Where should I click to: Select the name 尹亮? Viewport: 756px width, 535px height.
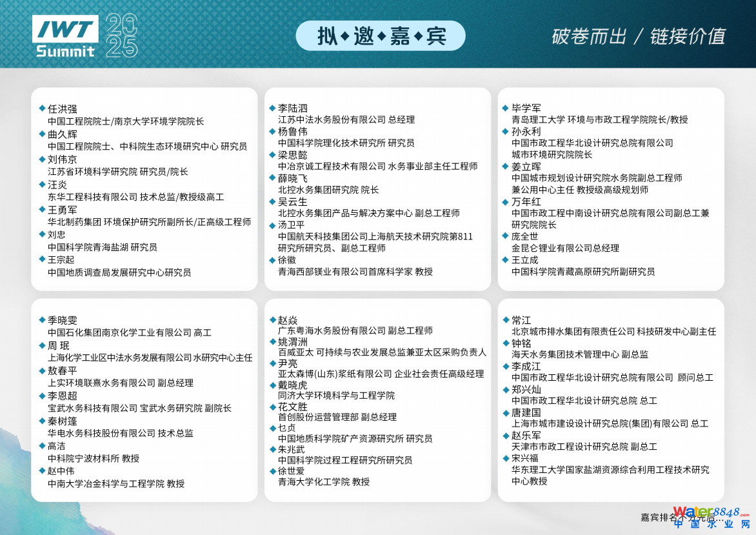(288, 363)
